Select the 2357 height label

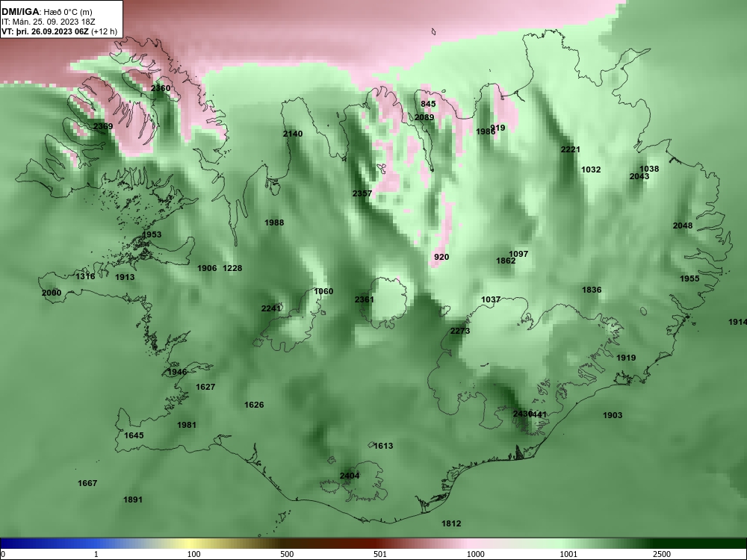(x=362, y=193)
